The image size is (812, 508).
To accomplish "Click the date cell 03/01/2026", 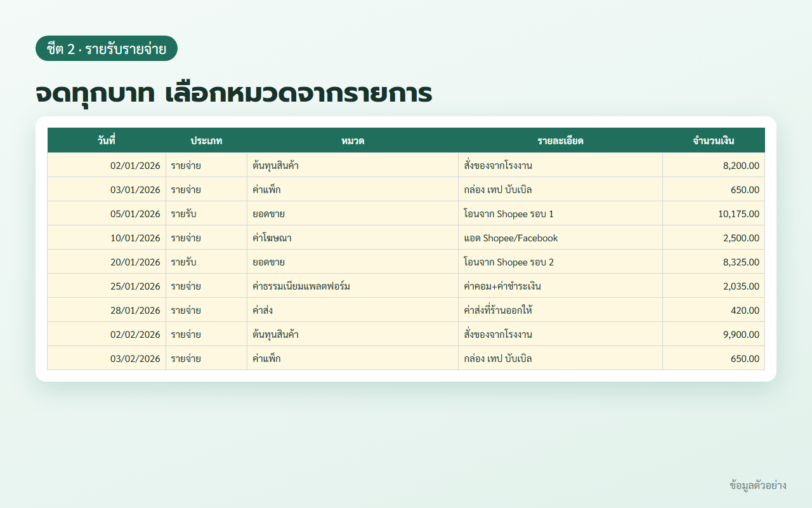I will [x=107, y=189].
